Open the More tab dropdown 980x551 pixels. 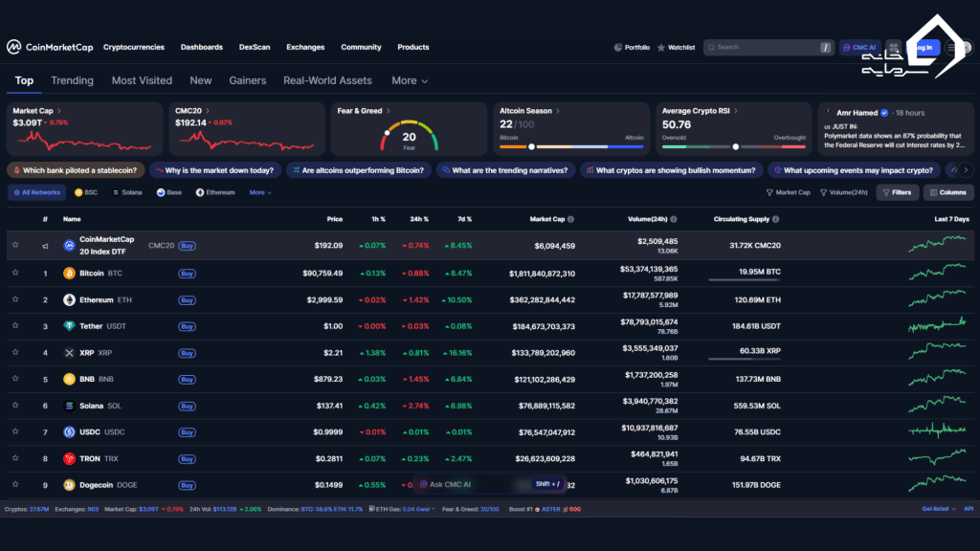(x=409, y=80)
